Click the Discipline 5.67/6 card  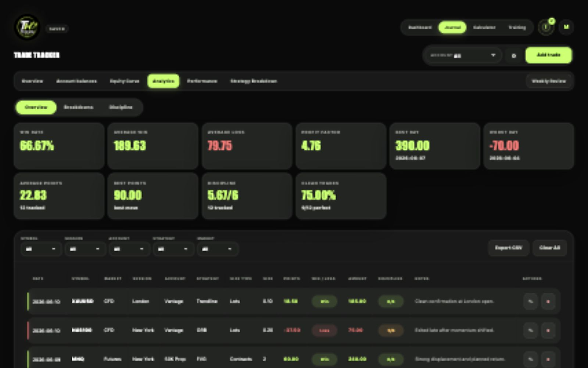247,196
